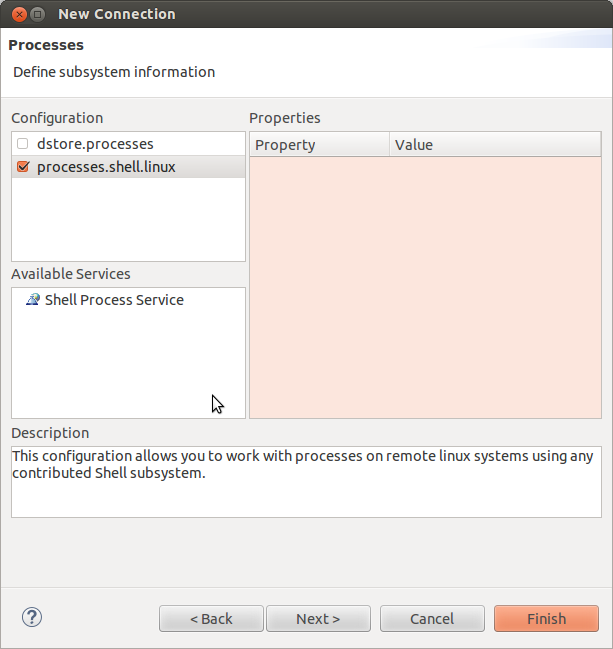Uncheck the processes.shell.linux checkbox
The width and height of the screenshot is (613, 649).
pyautogui.click(x=23, y=167)
